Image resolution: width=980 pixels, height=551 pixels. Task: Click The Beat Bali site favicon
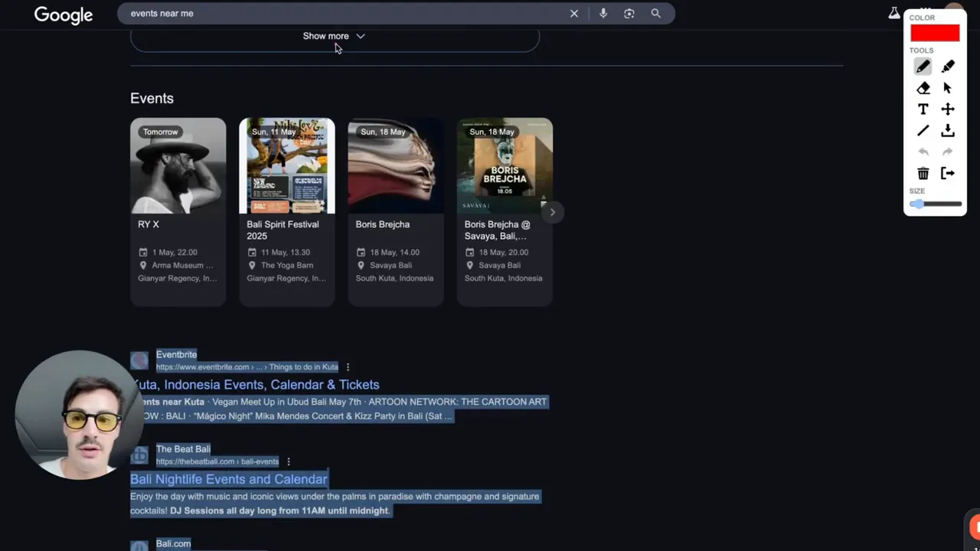click(139, 455)
